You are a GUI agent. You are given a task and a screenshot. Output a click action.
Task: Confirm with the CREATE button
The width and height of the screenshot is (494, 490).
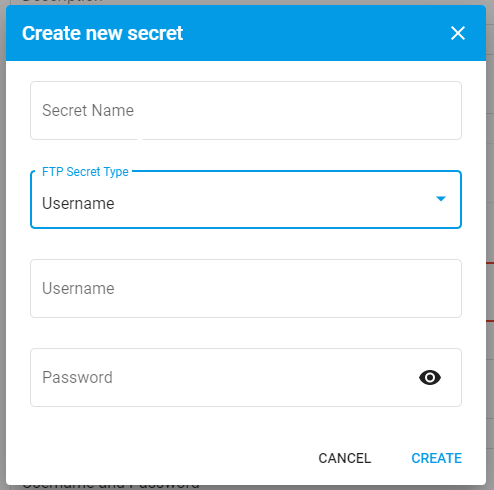coord(436,458)
